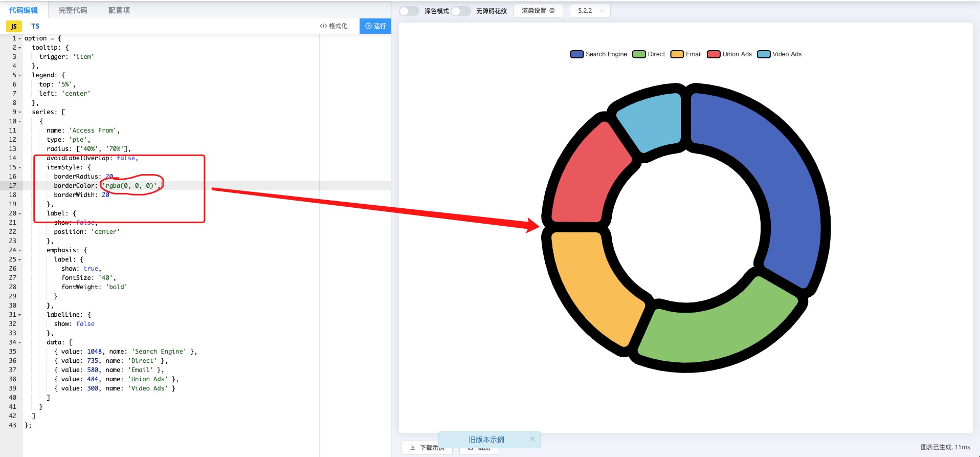The height and width of the screenshot is (457, 980).
Task: Toggle Video Ads legend item
Action: [779, 54]
